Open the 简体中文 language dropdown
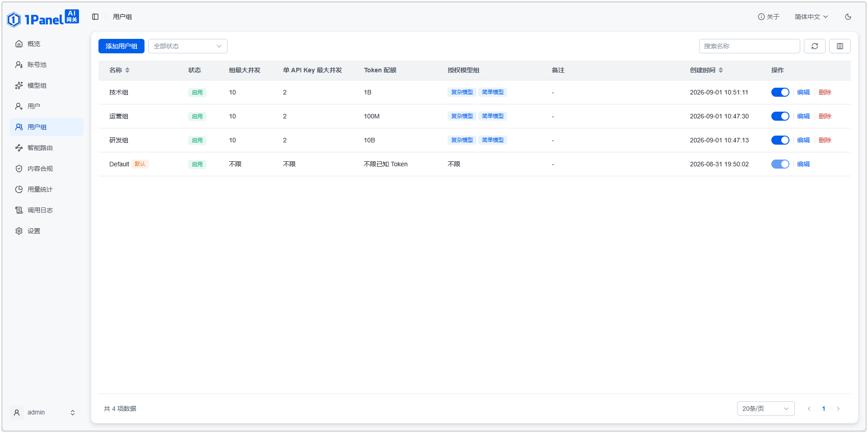 (811, 17)
